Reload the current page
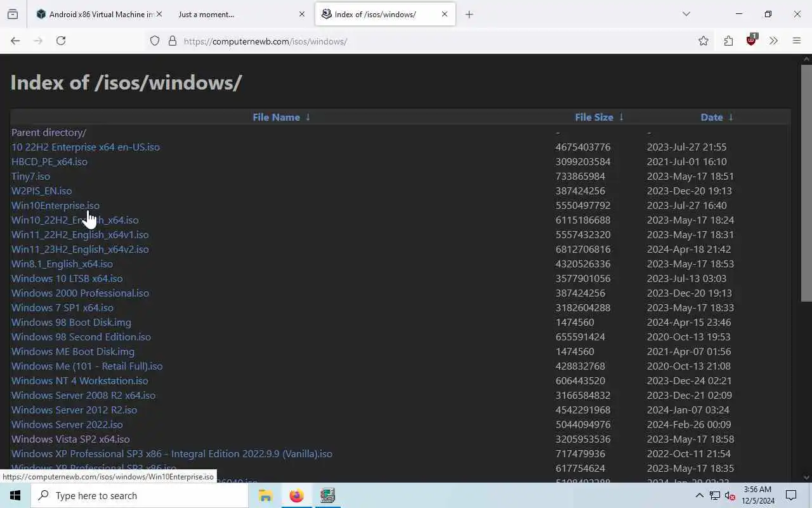This screenshot has height=508, width=812. pos(61,41)
